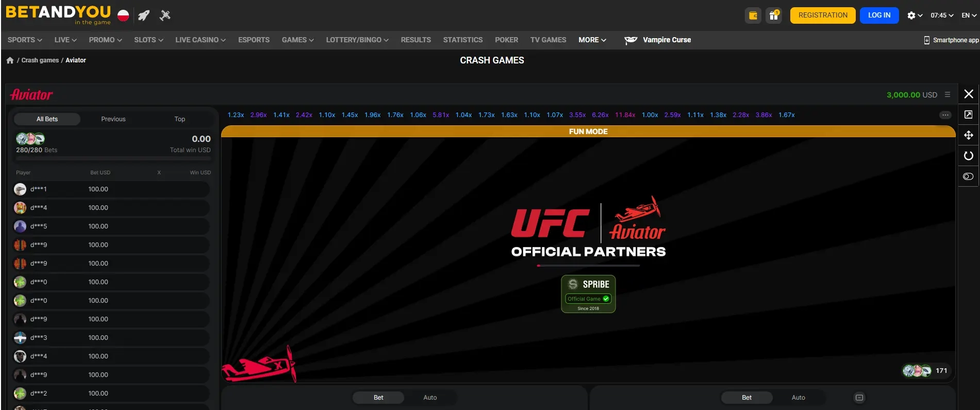Select Bet mode in left bet panel
Viewport: 980px width, 410px height.
[x=378, y=398]
